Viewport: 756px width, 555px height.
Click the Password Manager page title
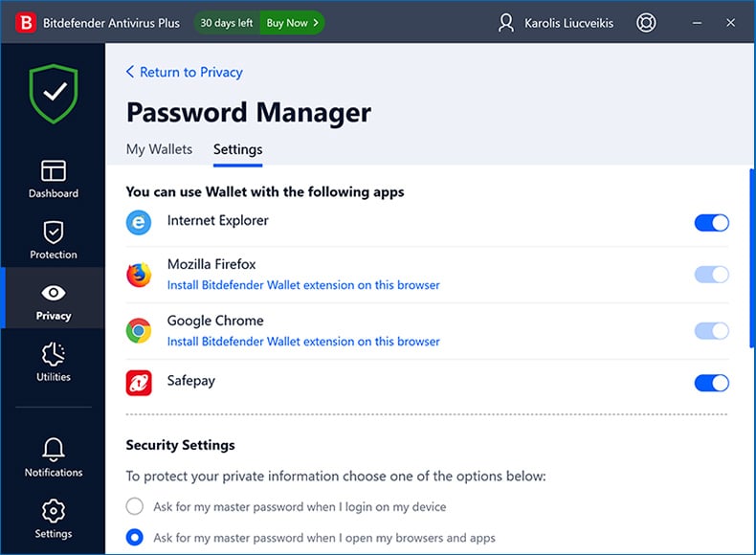coord(249,113)
